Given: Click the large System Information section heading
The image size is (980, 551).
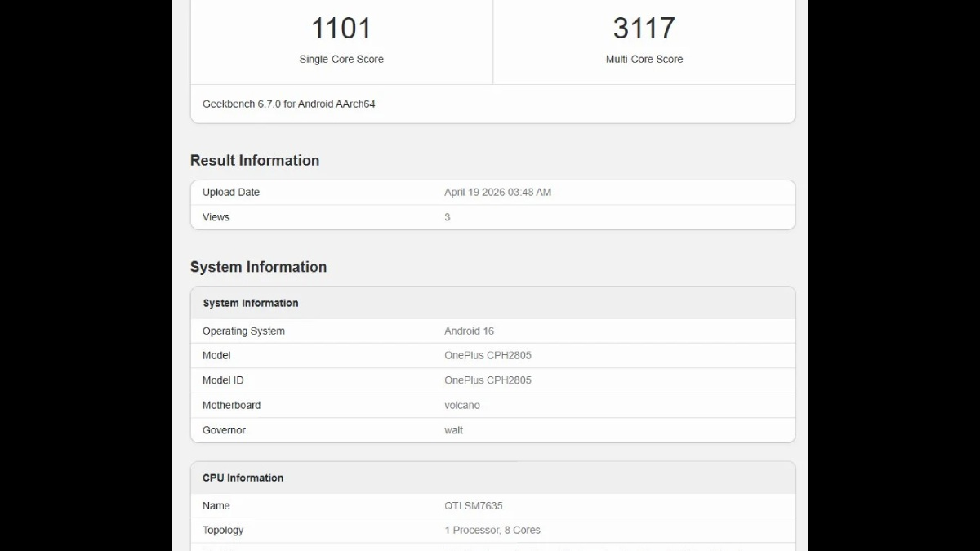Looking at the screenshot, I should pos(258,267).
